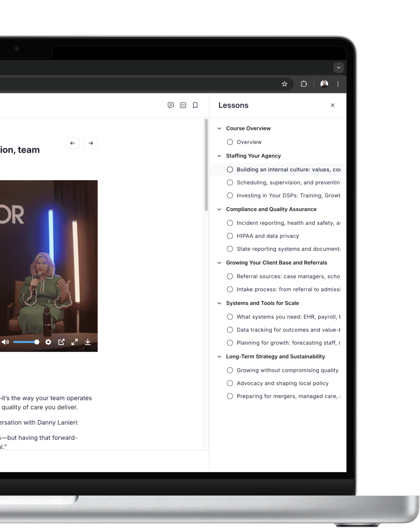420x532 pixels.
Task: Click the Lessons panel heading
Action: click(x=234, y=105)
